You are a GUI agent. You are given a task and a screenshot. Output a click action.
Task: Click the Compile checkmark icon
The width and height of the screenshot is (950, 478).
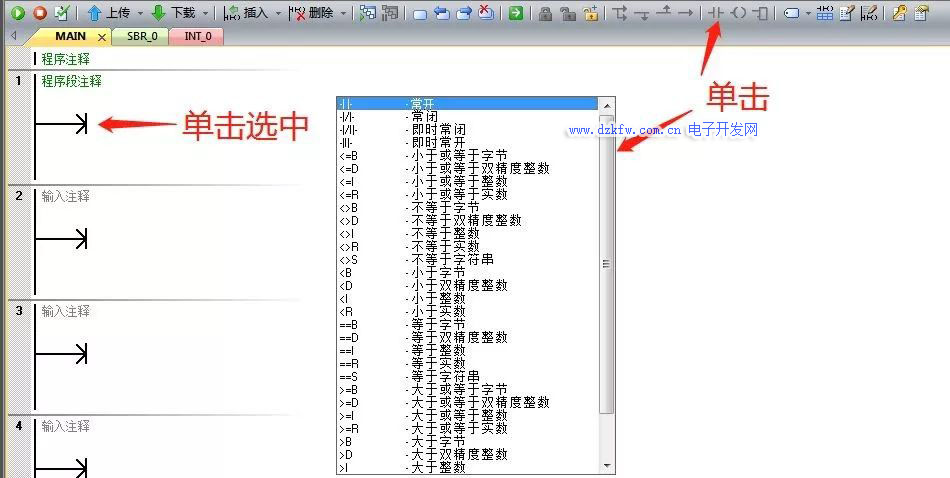(62, 13)
